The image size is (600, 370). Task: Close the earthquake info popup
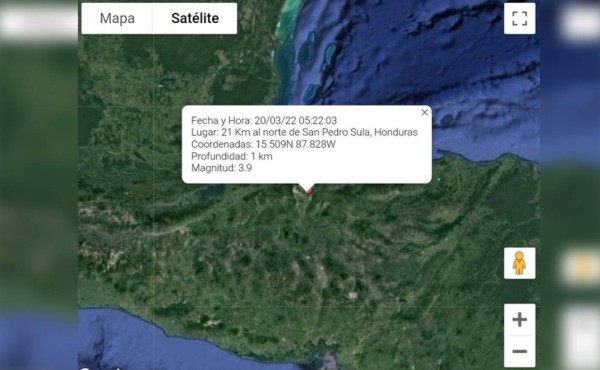coord(424,112)
